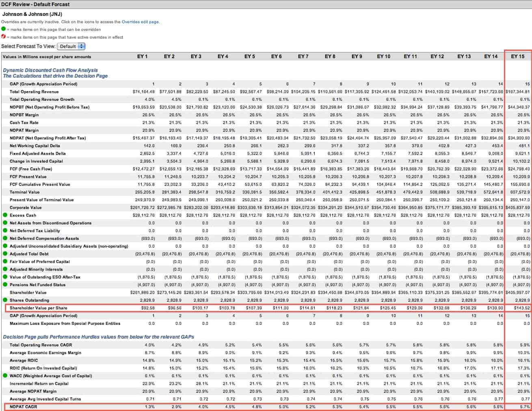This screenshot has width=532, height=411.
Task: Click green override icon for Excess Cash
Action: coord(5,215)
